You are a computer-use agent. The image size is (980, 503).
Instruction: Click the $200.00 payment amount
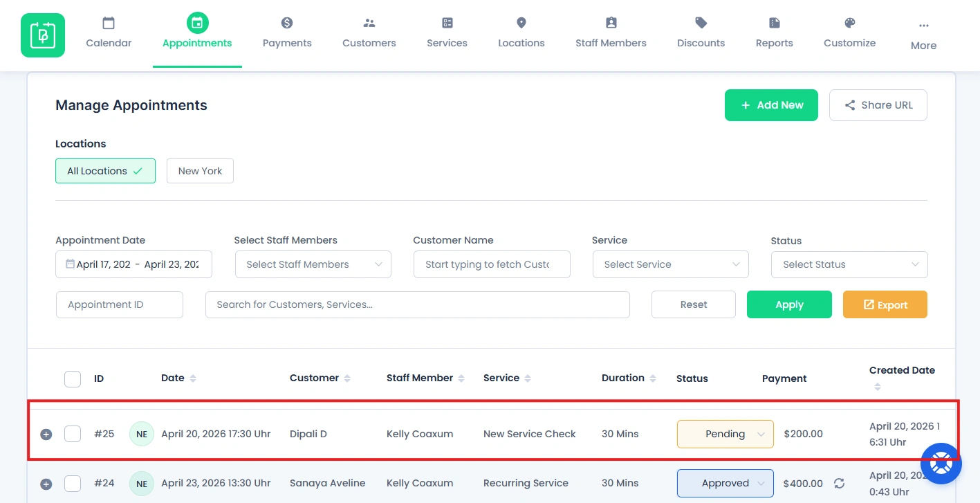click(804, 434)
